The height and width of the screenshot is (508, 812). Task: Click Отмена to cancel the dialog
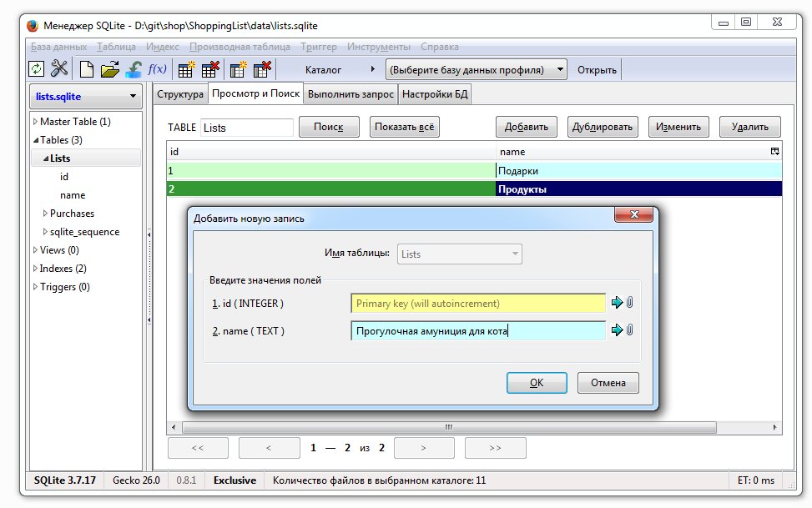pos(608,383)
